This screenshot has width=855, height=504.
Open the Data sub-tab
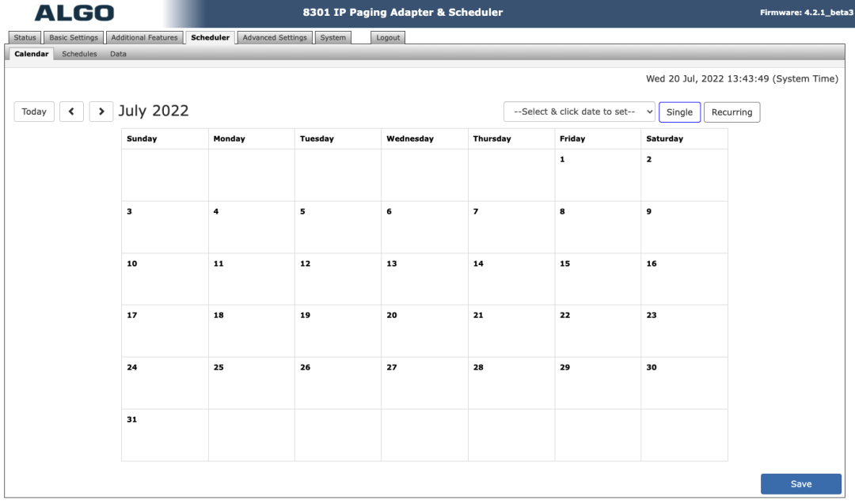click(x=118, y=54)
